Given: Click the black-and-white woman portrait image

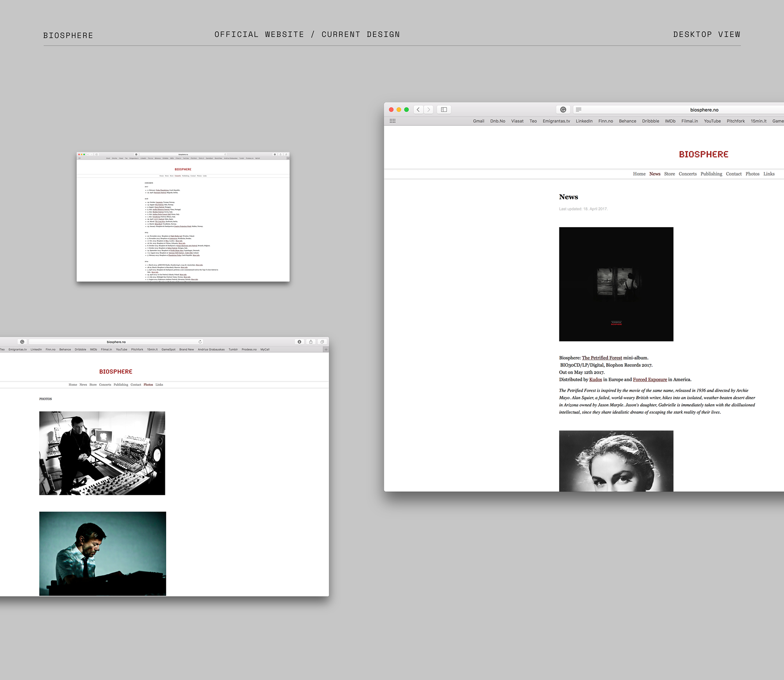Looking at the screenshot, I should 616,461.
